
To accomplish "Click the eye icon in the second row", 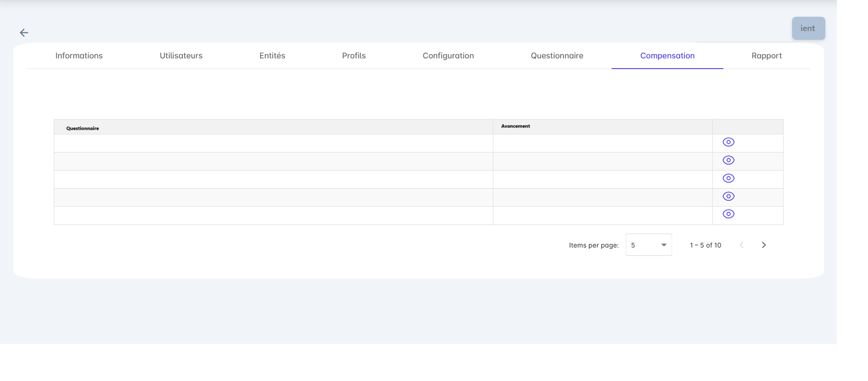I will tap(728, 160).
